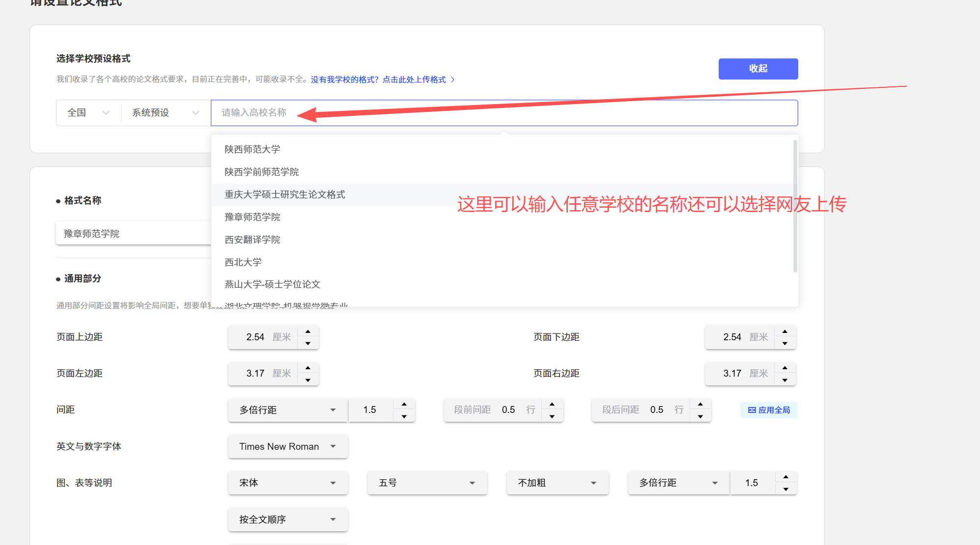Screen dimensions: 980x545
Task: Click the 应用全局 apply icon button
Action: tap(769, 410)
